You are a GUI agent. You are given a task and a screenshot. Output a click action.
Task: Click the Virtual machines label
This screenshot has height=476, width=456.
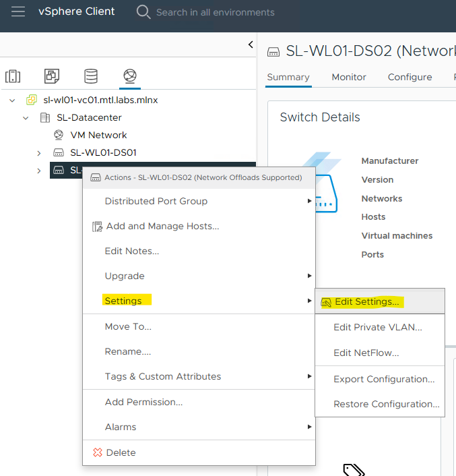(x=397, y=236)
